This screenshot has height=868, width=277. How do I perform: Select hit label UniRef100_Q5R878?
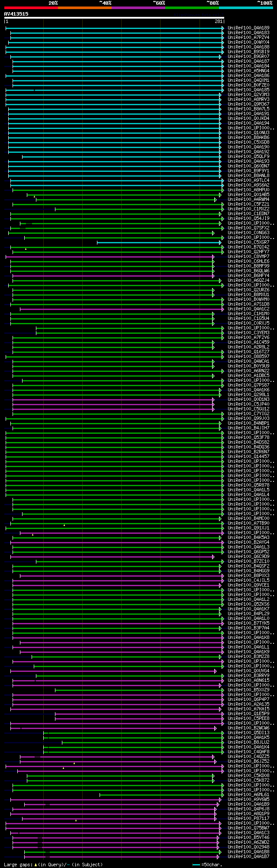point(248,485)
